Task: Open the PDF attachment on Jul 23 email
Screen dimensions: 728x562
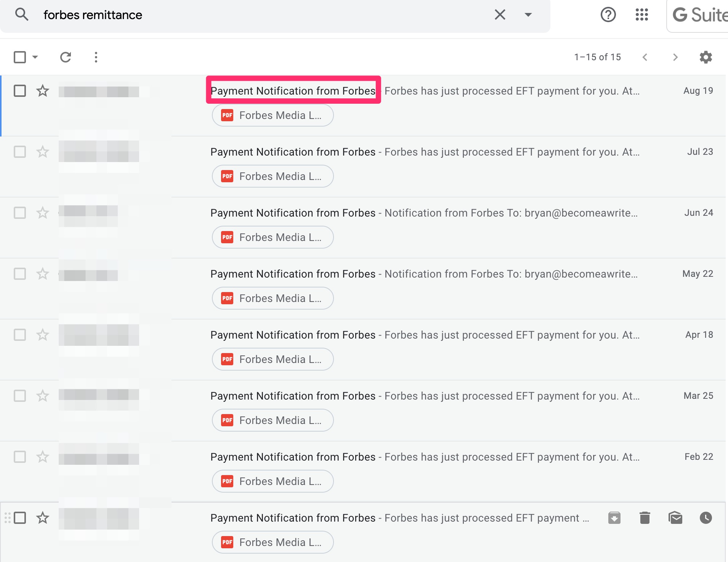Action: tap(273, 176)
